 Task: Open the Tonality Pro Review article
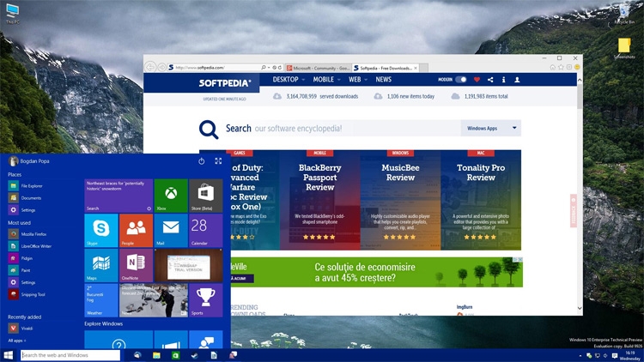click(x=481, y=200)
